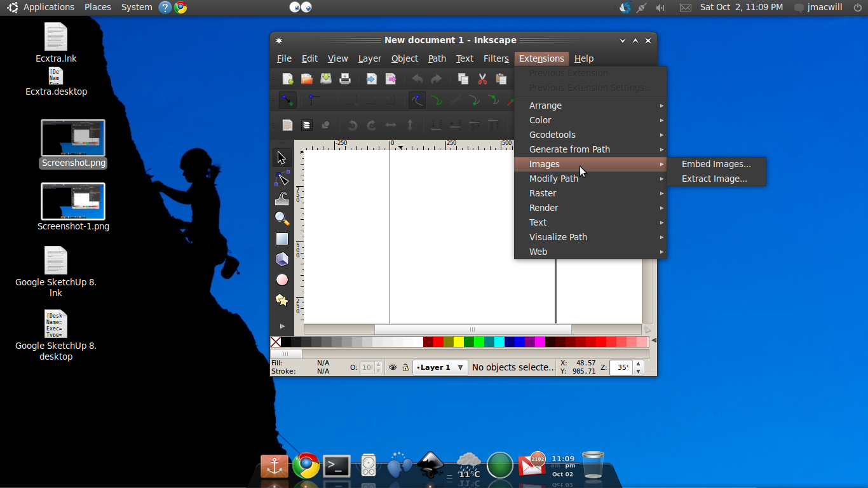Expand the Arrange submenu
This screenshot has width=868, height=488.
click(x=590, y=105)
